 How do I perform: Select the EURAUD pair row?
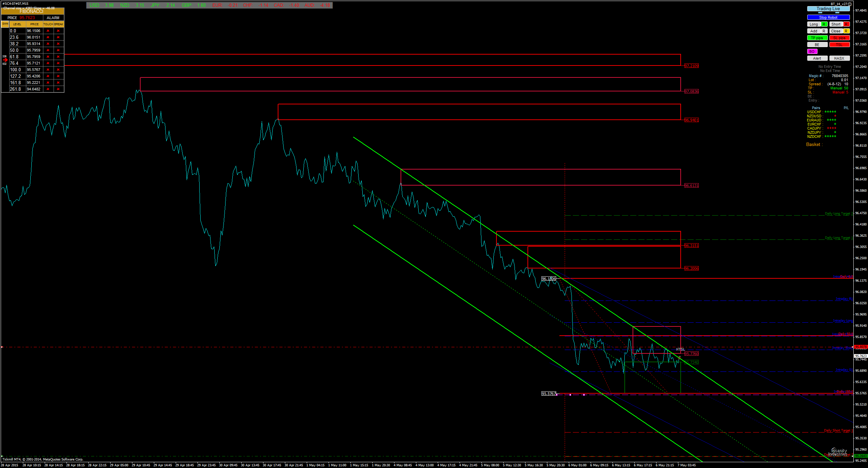point(822,120)
